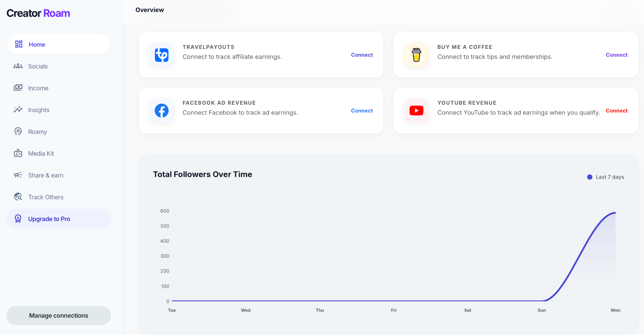Viewport: 644px width, 335px height.
Task: Click the TRAVELPAYOUTS card heading
Action: (x=208, y=47)
